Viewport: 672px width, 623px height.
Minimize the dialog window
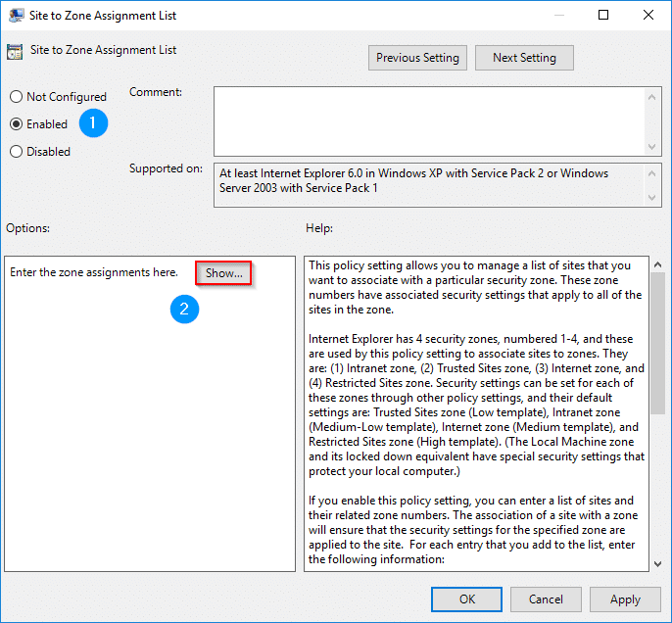(x=558, y=15)
